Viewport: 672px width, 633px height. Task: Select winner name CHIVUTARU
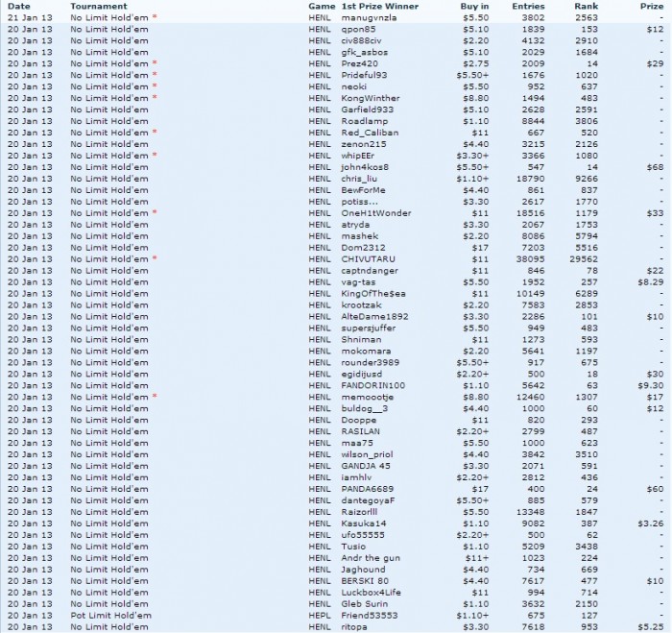pyautogui.click(x=368, y=259)
